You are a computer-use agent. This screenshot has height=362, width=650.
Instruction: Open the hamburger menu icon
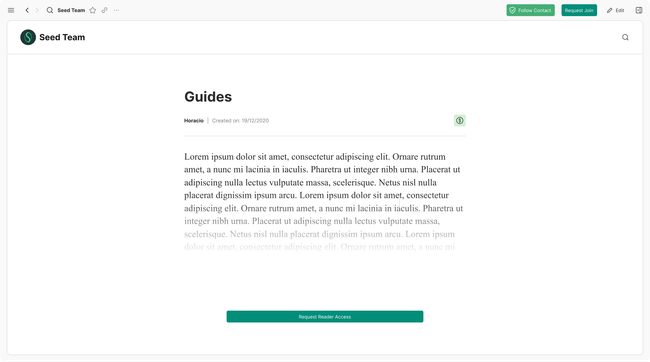11,10
